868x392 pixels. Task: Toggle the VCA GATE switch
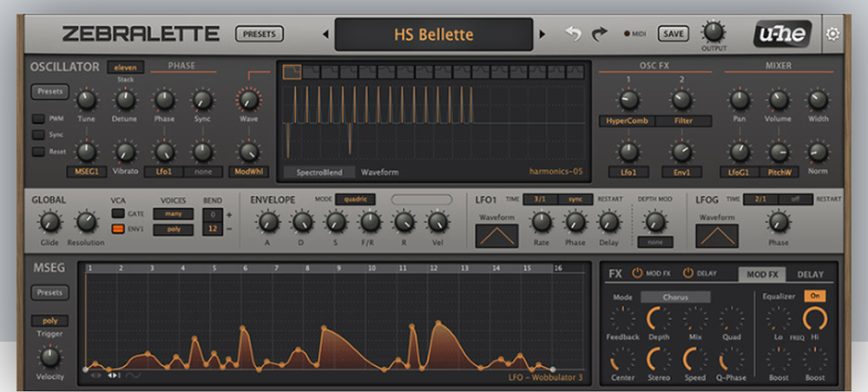118,213
